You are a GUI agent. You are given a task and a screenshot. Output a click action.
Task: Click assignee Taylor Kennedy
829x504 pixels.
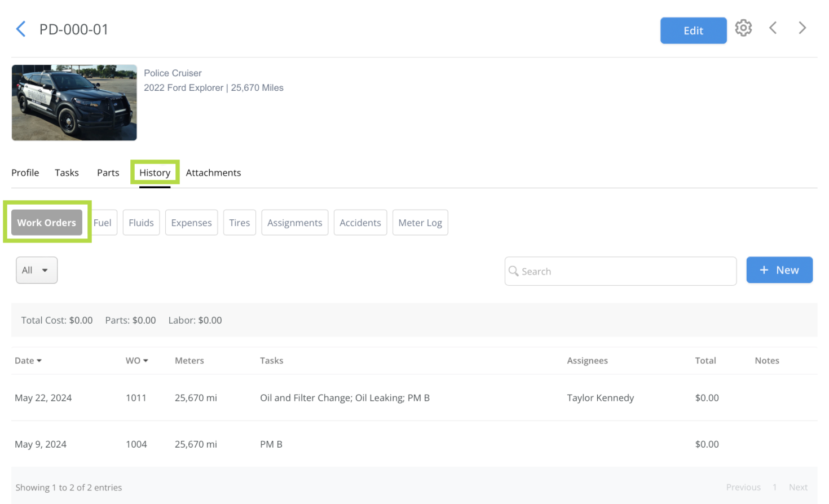click(x=601, y=397)
